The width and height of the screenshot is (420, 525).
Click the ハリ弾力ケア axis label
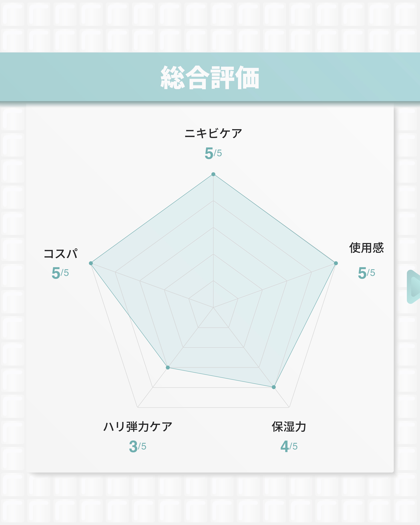pyautogui.click(x=138, y=427)
